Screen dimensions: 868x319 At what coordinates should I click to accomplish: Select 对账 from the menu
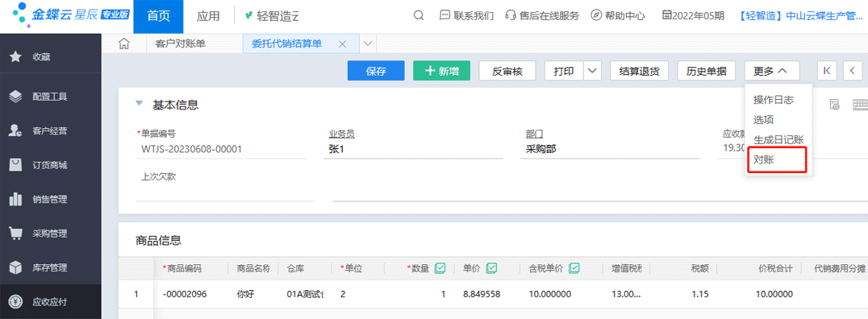click(x=763, y=159)
